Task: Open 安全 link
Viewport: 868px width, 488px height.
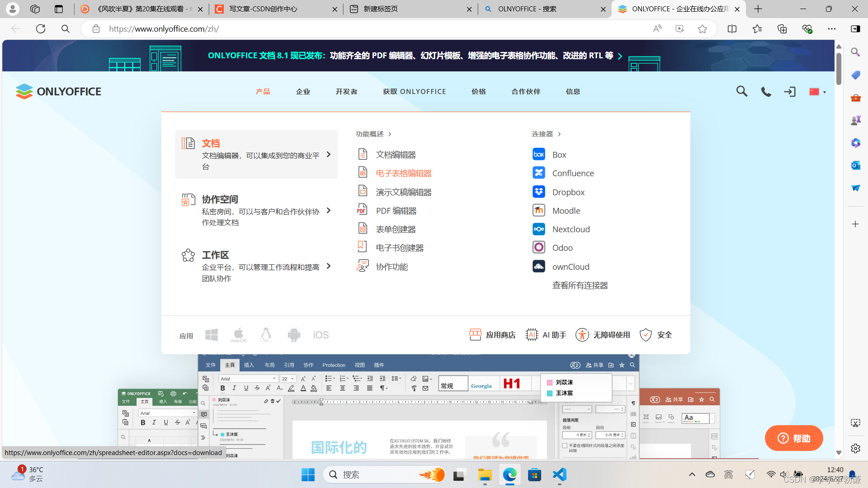Action: 656,335
